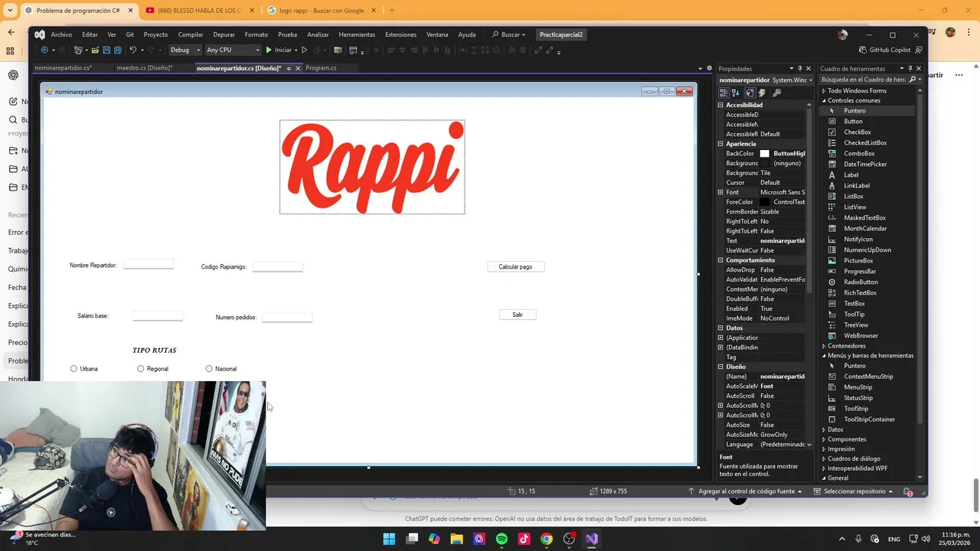
Task: Click the toolbox search field
Action: [x=864, y=80]
